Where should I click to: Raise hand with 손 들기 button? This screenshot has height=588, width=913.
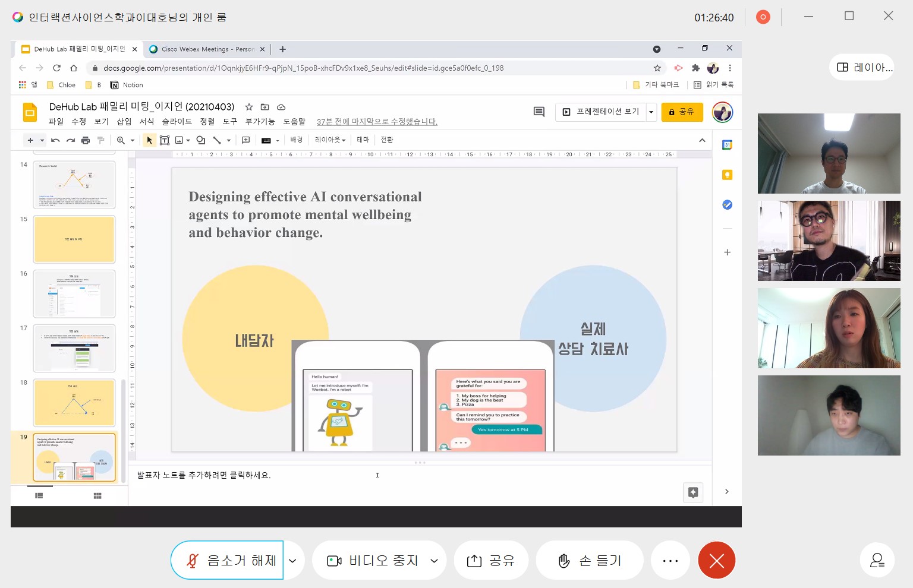(x=590, y=560)
